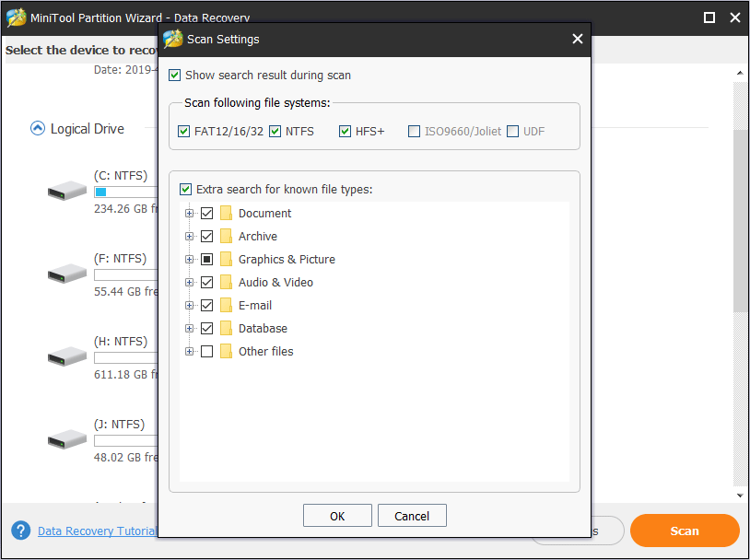Select the (H: NTFS) drive label
Screen dimensions: 750x560
121,341
